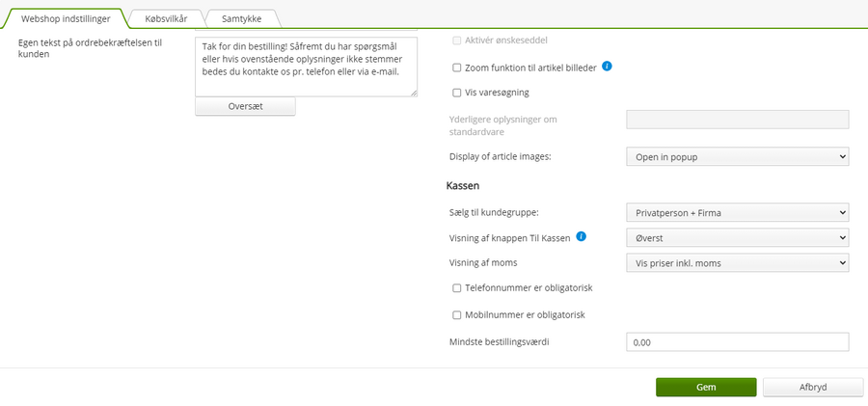Click into Mindste bestillingsværdi field
The height and width of the screenshot is (406, 868).
point(738,341)
